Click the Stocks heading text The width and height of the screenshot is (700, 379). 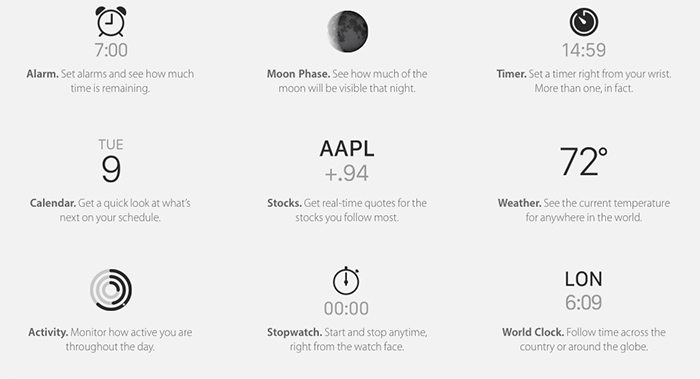click(284, 203)
